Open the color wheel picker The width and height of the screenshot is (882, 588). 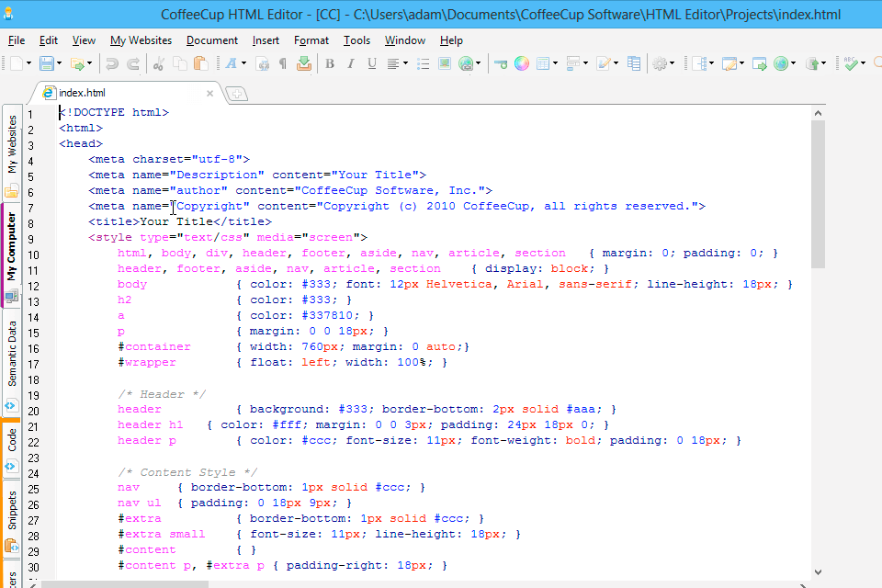pyautogui.click(x=522, y=63)
